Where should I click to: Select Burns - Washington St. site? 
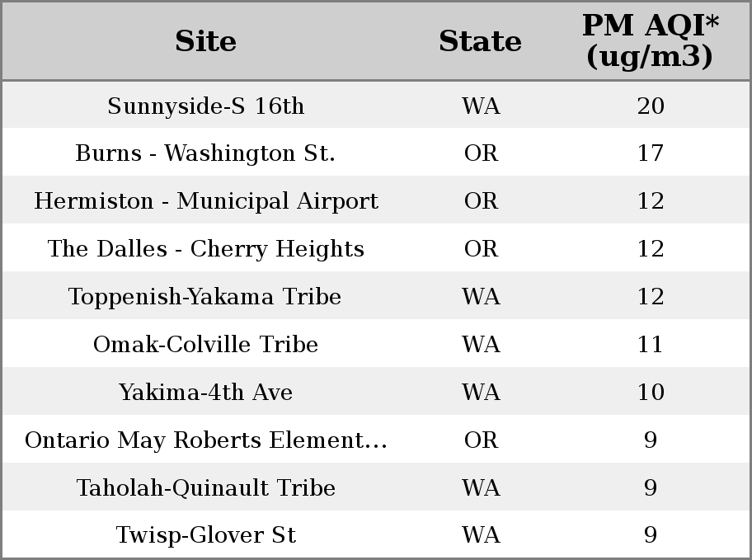tap(205, 153)
